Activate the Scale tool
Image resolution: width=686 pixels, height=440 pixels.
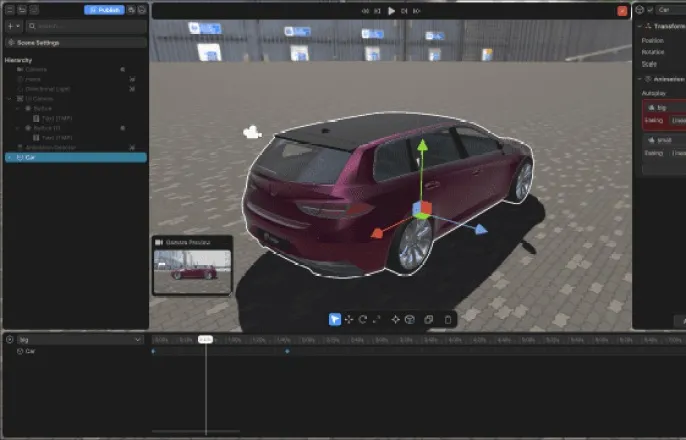[376, 319]
